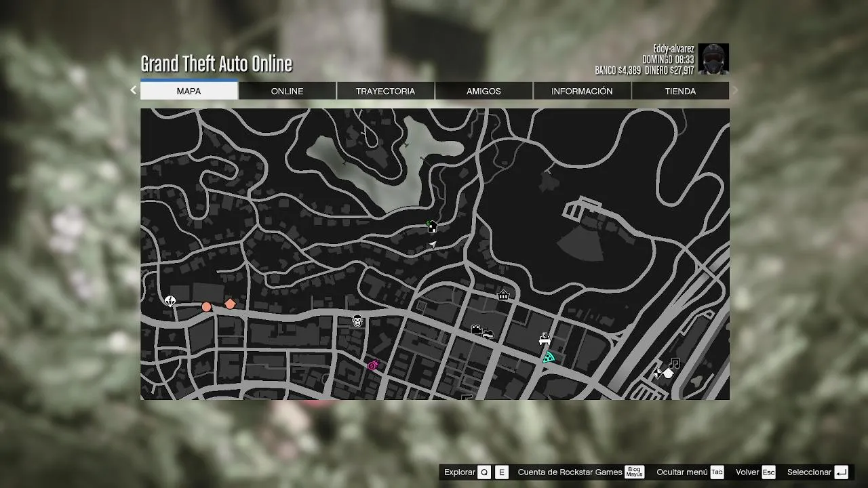Viewport: 868px width, 488px height.
Task: Click the white blob blip under music note
Action: pos(668,373)
